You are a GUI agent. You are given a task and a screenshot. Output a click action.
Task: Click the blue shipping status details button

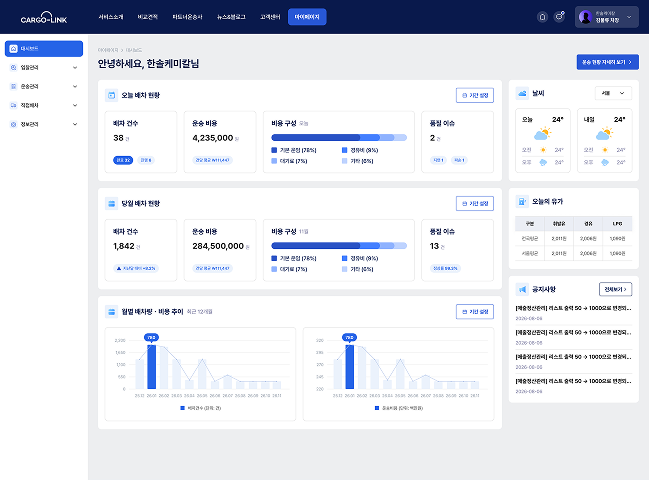click(607, 62)
